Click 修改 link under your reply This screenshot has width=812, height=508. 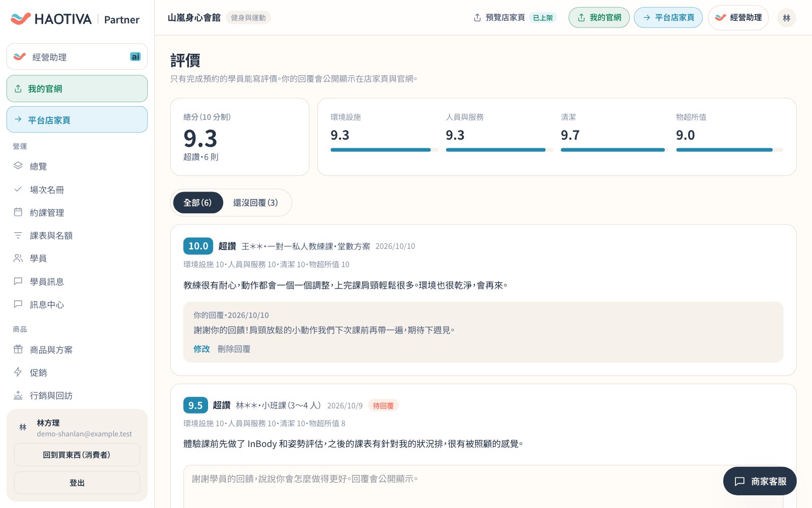(x=201, y=349)
